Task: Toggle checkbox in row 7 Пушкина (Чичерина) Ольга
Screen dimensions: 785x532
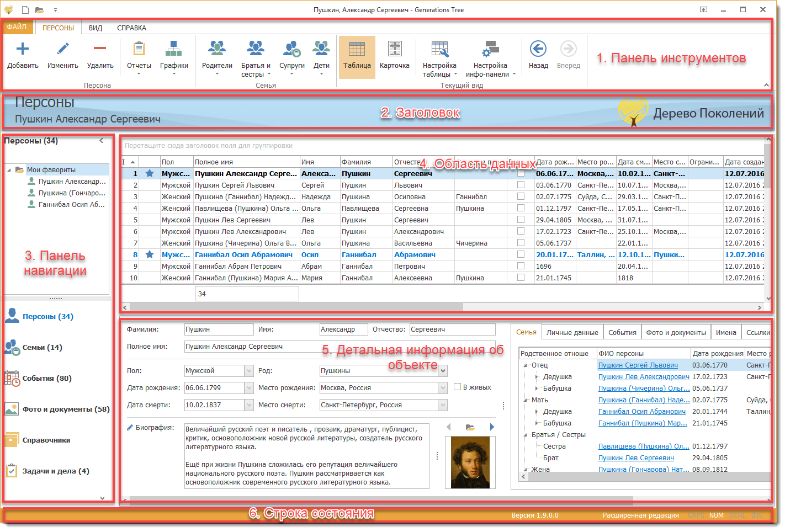Action: pyautogui.click(x=521, y=243)
